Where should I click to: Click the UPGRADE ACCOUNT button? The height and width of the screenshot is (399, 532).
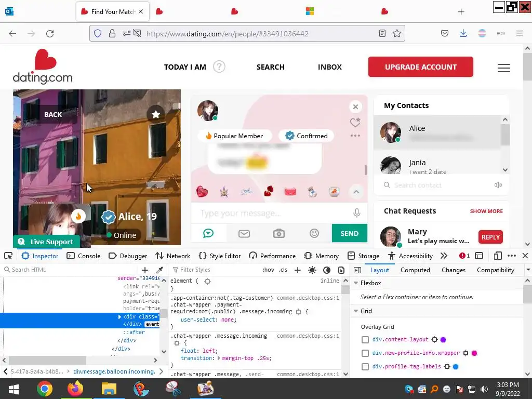coord(421,67)
